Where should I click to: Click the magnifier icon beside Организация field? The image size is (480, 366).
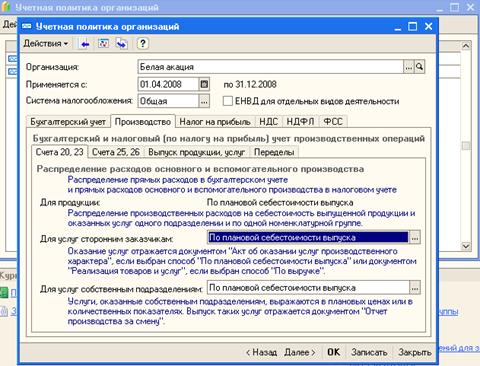tap(419, 67)
